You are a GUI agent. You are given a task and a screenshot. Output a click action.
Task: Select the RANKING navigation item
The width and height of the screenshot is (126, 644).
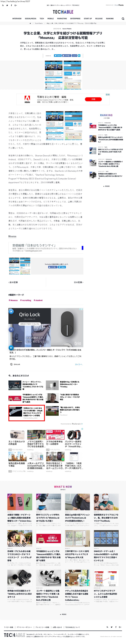pyautogui.click(x=110, y=18)
